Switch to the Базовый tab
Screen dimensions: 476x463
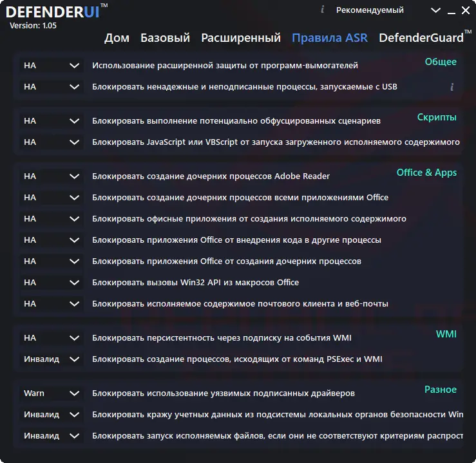165,38
